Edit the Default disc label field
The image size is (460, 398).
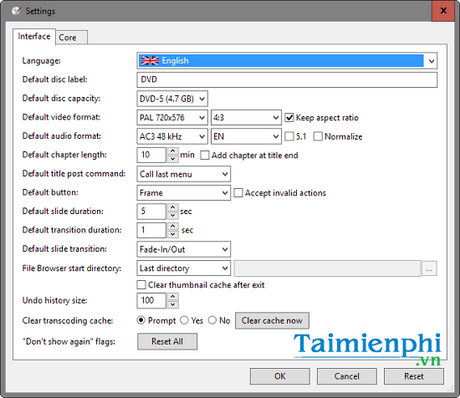pos(287,80)
